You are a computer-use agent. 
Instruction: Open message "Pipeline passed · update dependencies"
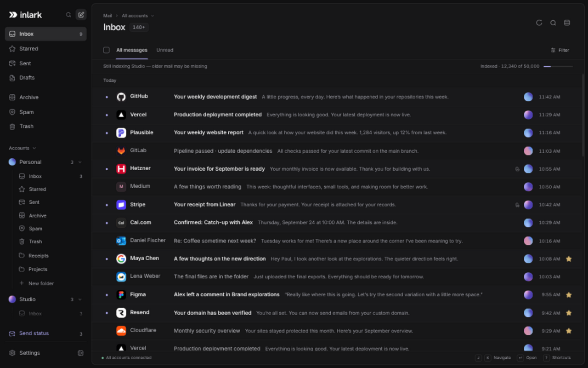pyautogui.click(x=336, y=151)
